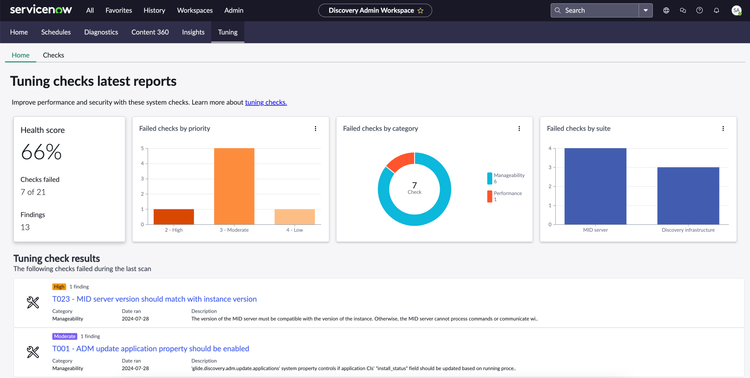The width and height of the screenshot is (750, 378).
Task: Click the T001 description text
Action: tap(353, 368)
